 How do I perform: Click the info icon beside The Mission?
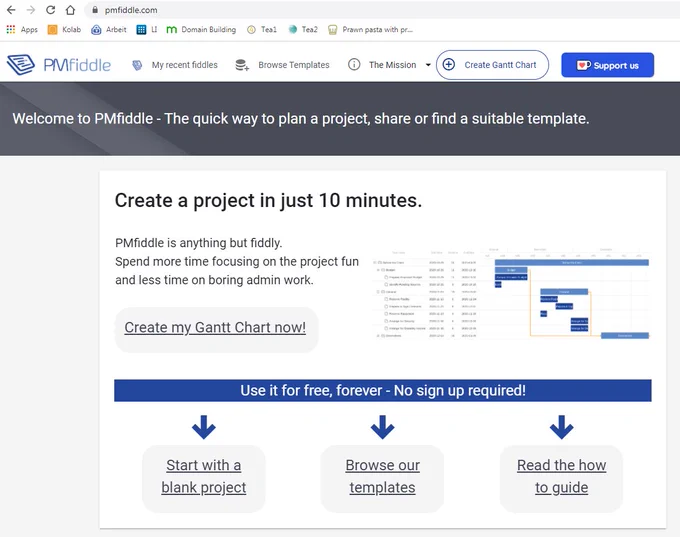point(354,65)
